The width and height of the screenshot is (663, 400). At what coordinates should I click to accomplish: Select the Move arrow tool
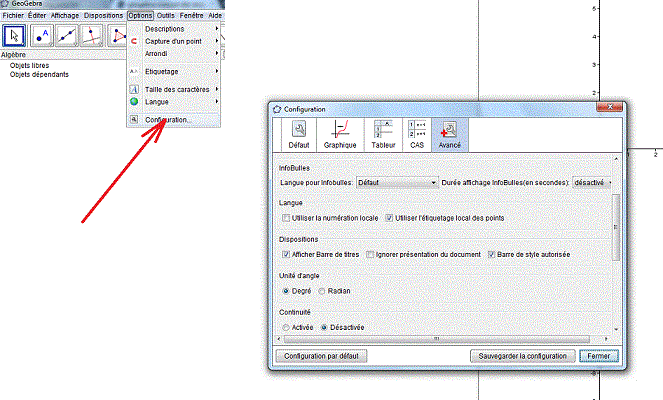click(15, 36)
